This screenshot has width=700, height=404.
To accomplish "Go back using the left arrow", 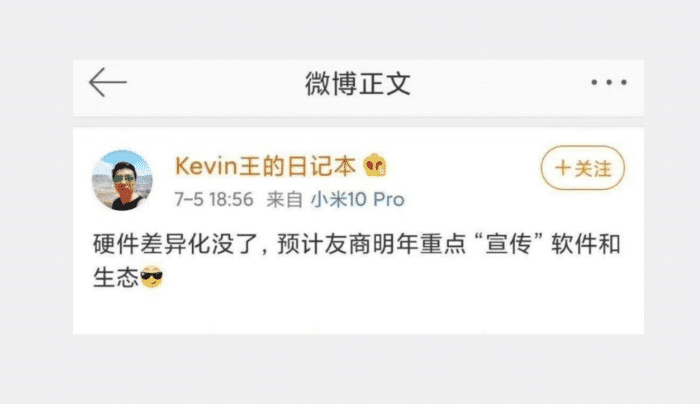I will [108, 82].
